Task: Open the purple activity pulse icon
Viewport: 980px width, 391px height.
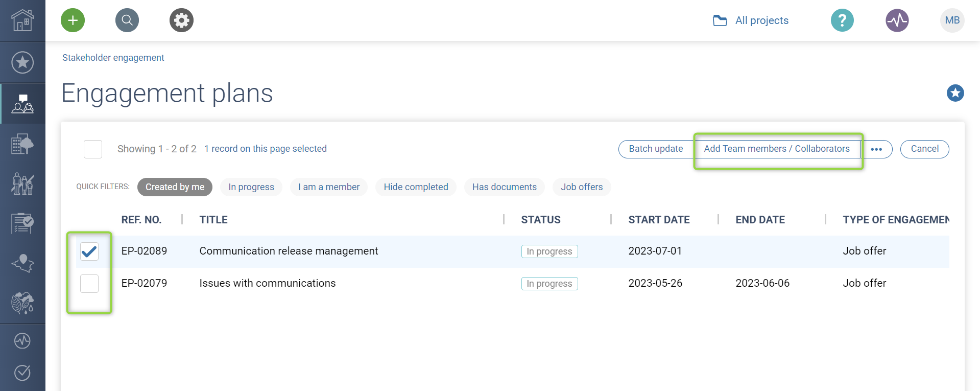Action: [897, 20]
